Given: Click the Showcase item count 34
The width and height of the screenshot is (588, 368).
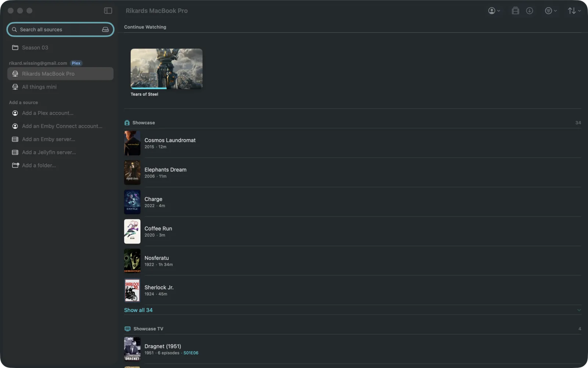Looking at the screenshot, I should pos(578,123).
